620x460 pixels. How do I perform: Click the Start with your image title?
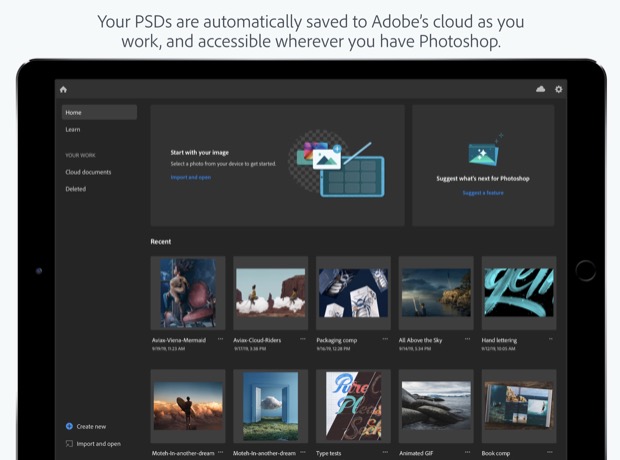tap(200, 152)
